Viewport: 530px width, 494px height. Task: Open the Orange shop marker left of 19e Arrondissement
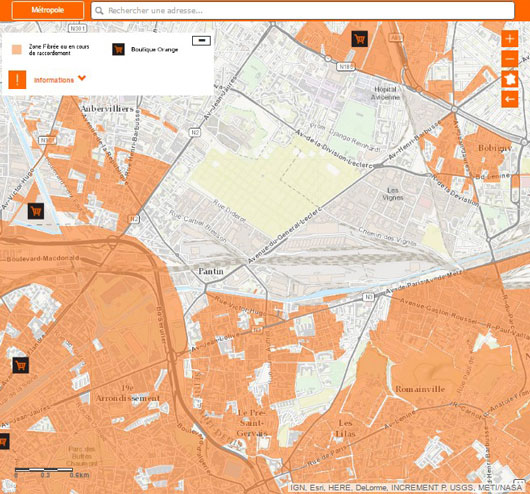21,365
